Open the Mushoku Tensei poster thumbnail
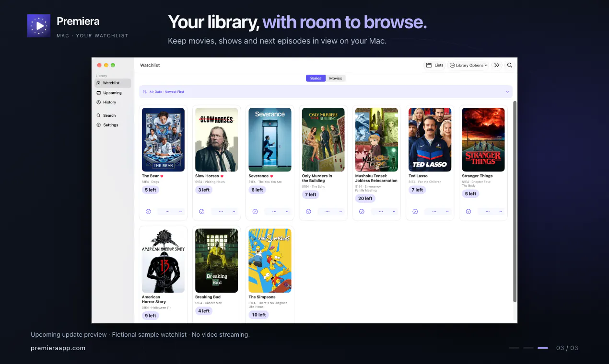This screenshot has width=609, height=364. (x=376, y=139)
